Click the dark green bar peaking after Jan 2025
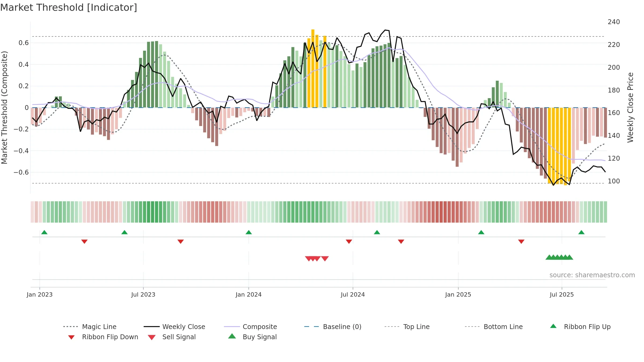The height and width of the screenshot is (362, 644). click(x=497, y=94)
